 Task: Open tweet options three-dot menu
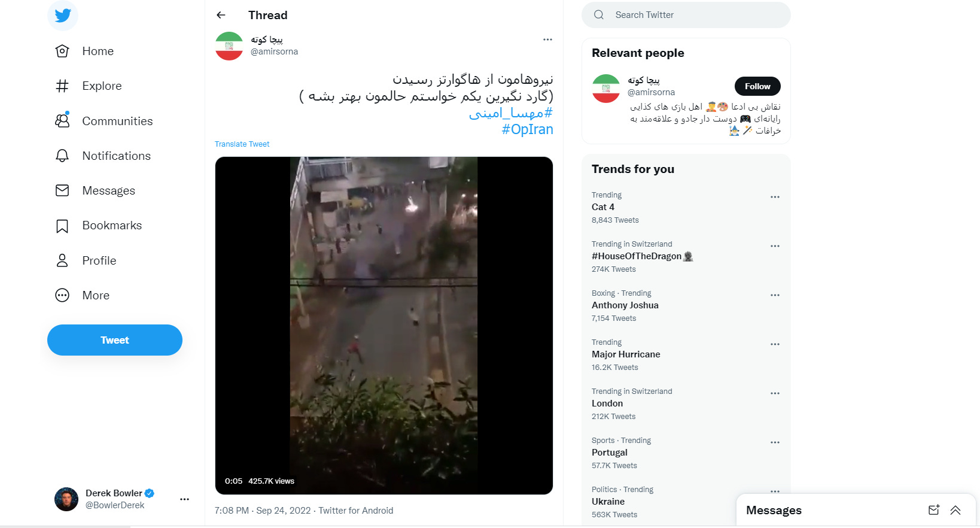point(547,40)
